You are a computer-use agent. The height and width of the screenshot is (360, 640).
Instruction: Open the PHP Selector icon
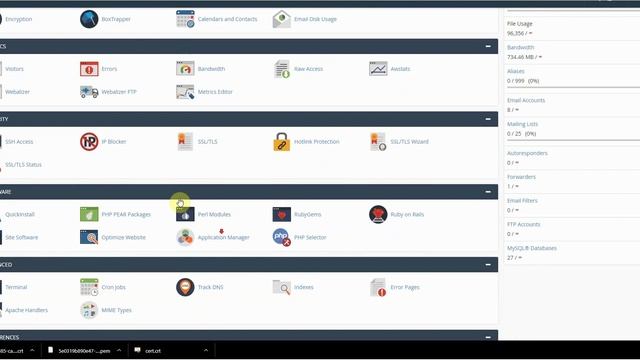click(x=282, y=237)
